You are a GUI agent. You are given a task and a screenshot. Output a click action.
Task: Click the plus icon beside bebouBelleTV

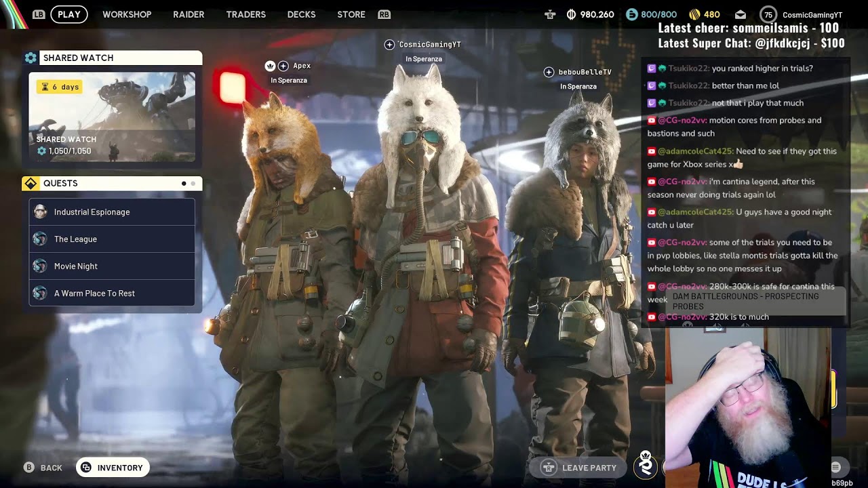[549, 72]
